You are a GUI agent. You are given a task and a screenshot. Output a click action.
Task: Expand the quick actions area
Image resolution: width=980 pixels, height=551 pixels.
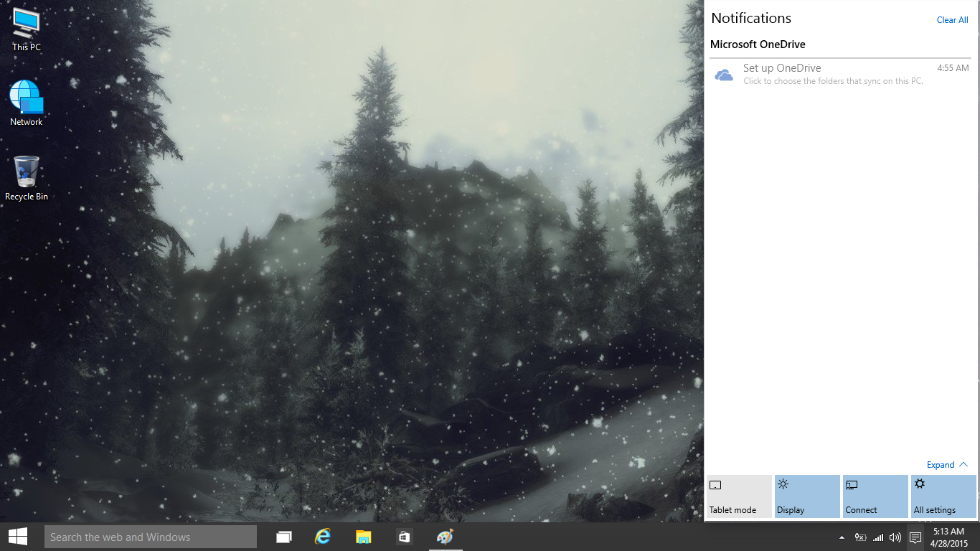click(x=947, y=465)
